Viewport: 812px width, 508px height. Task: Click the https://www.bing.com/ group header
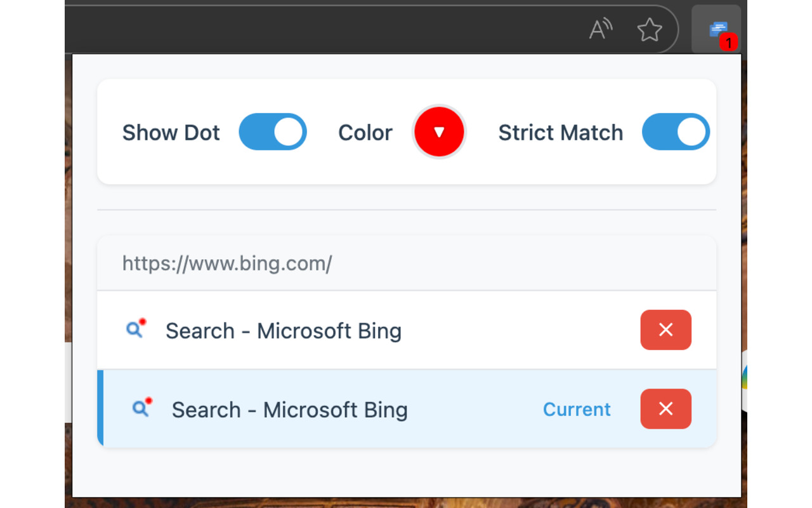click(227, 263)
